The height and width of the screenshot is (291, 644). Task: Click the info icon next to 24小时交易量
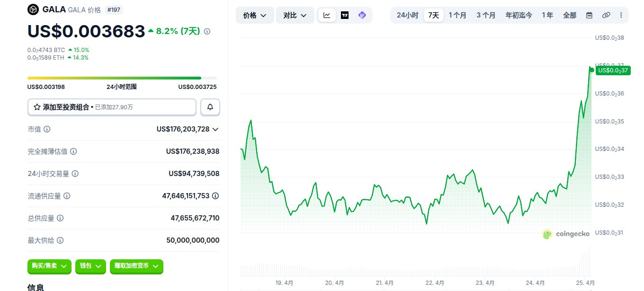coord(75,174)
